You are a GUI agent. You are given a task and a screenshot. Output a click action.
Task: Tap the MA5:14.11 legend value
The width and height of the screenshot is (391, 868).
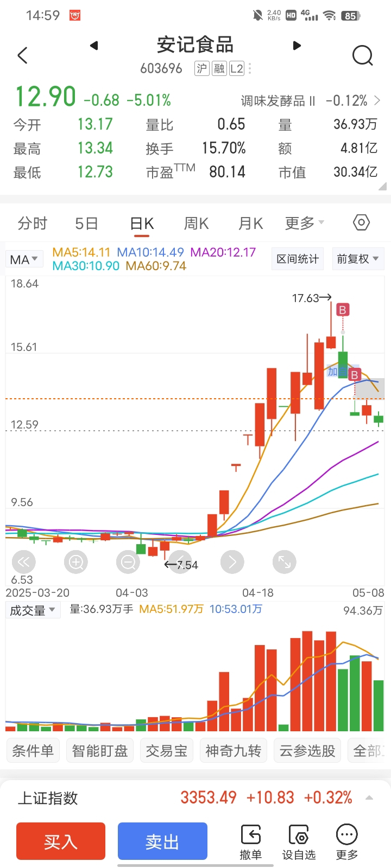(x=81, y=252)
